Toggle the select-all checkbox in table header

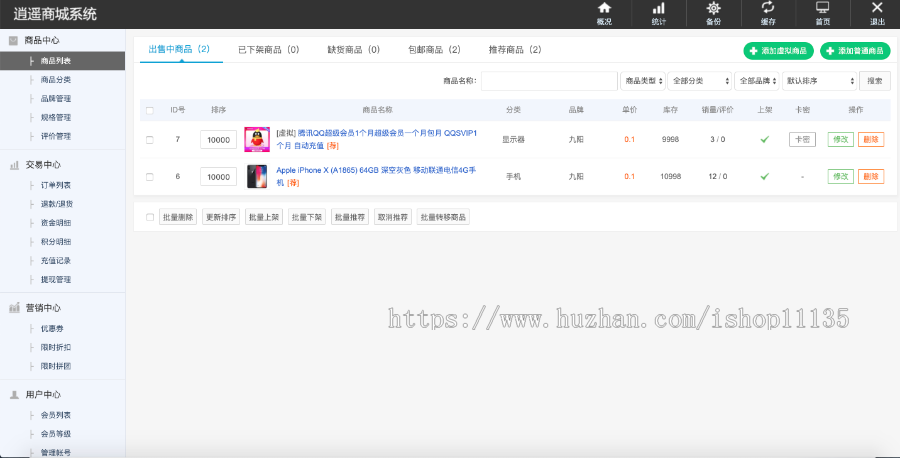click(150, 110)
